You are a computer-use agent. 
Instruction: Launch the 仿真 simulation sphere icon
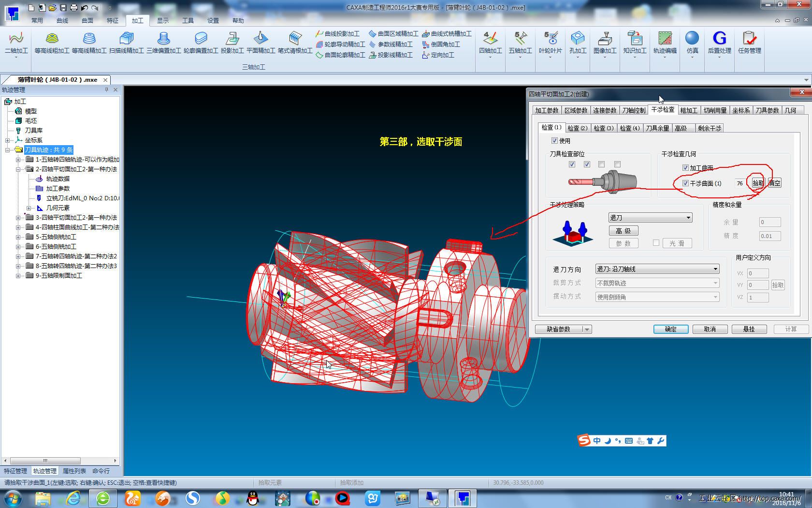coord(692,39)
